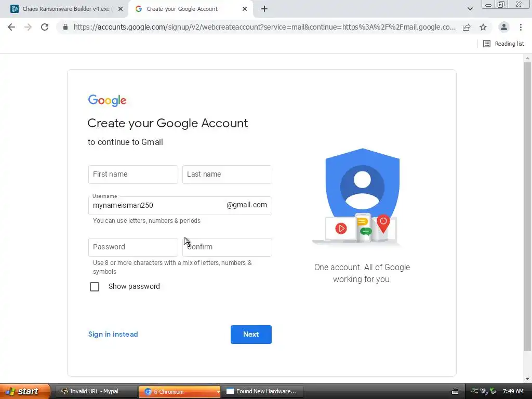Click the scrollbar up arrow
The height and width of the screenshot is (399, 532).
527,58
